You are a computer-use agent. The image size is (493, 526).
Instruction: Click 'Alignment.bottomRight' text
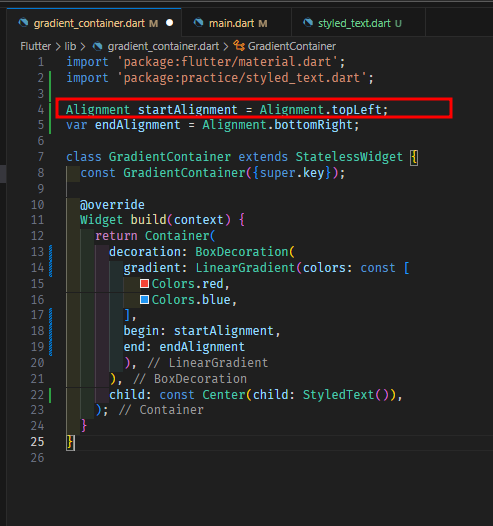click(x=277, y=125)
